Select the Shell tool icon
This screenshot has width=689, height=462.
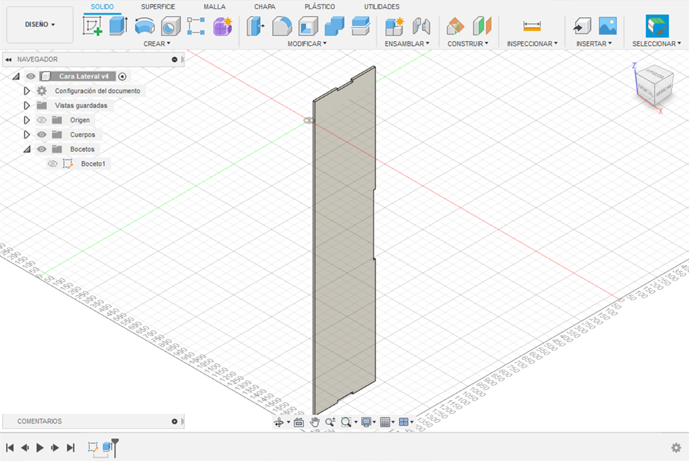coord(308,26)
